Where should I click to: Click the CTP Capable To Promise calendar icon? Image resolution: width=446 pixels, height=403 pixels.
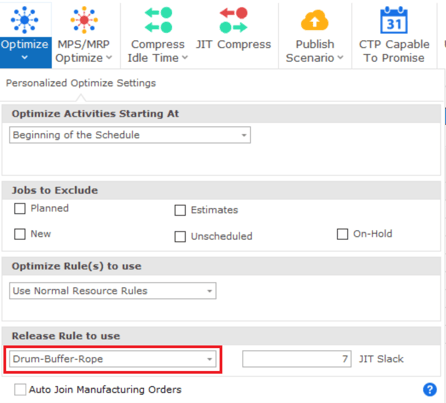[x=394, y=20]
